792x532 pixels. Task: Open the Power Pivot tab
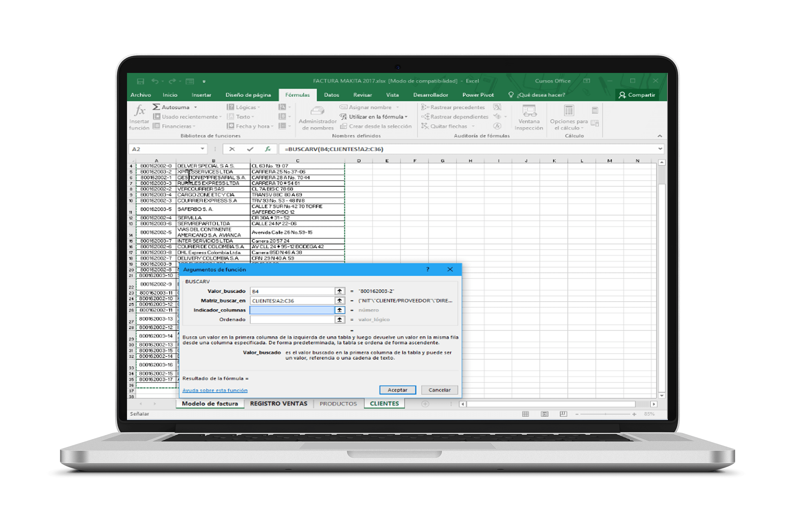point(478,95)
